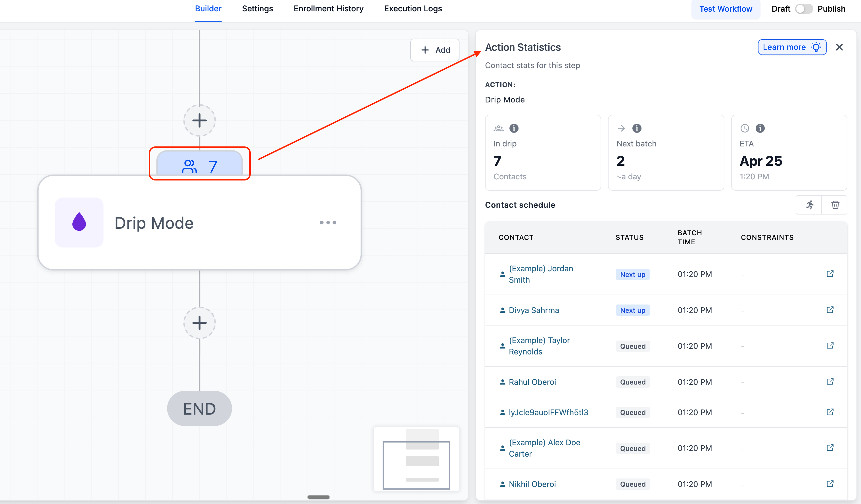Open the Drip Mode three-dot menu

click(x=328, y=222)
